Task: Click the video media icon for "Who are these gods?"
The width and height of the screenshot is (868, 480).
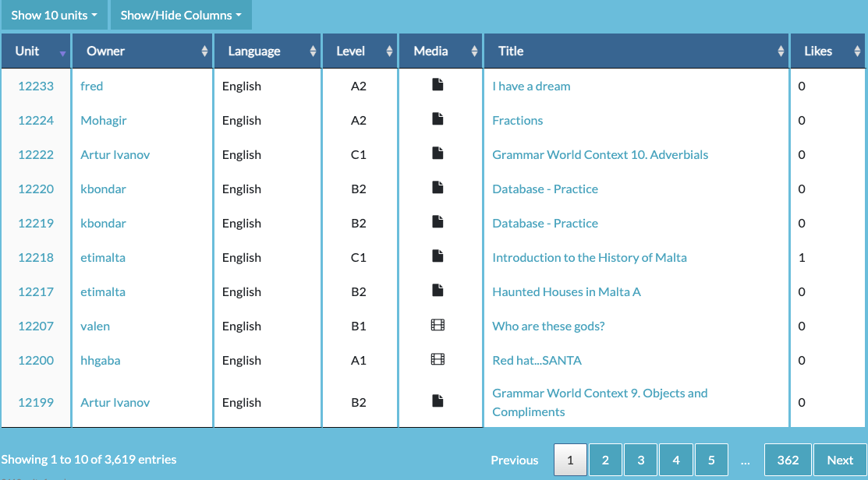Action: click(x=438, y=325)
